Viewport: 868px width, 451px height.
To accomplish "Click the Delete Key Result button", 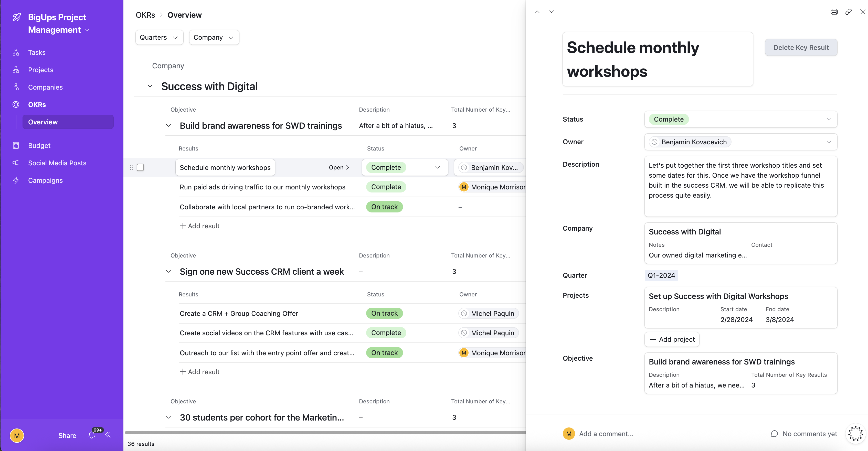I will pos(801,48).
